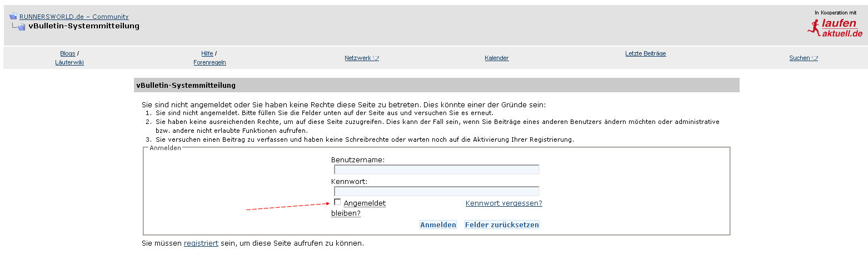Go to Läuferwiki in the navigation bar

click(x=69, y=63)
